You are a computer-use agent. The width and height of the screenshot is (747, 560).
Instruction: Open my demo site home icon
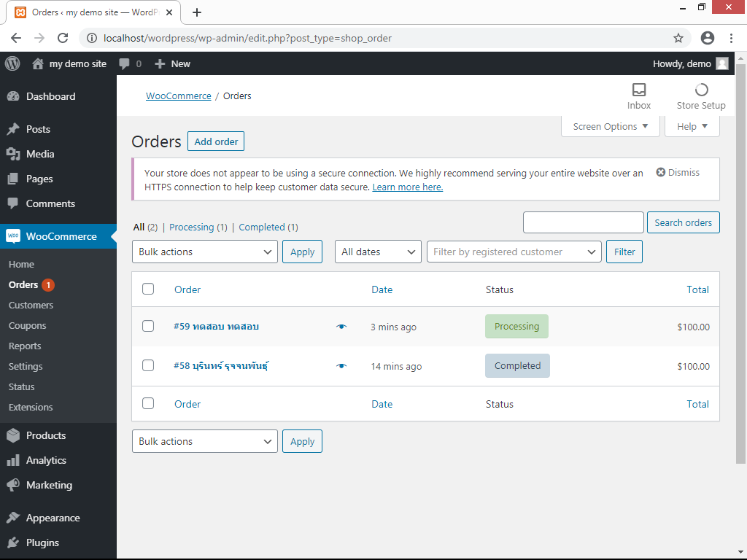[x=38, y=63]
